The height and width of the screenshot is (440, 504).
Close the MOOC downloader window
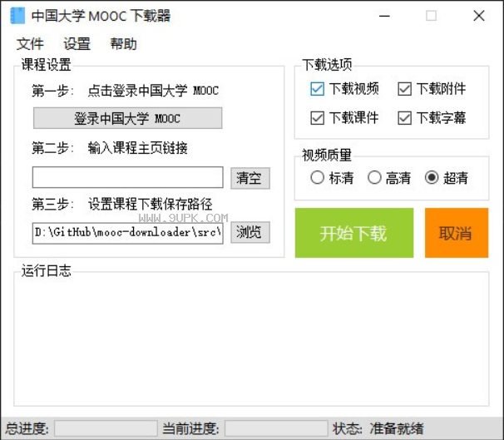point(479,16)
